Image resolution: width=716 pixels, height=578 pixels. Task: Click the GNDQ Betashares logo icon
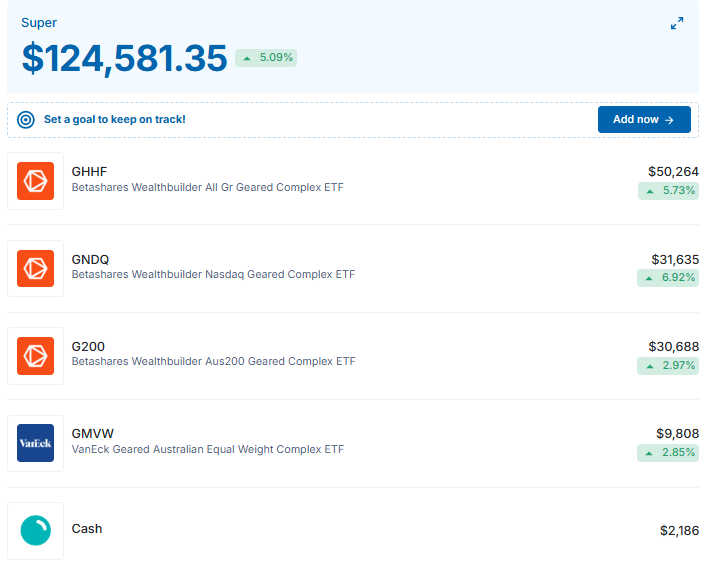[35, 268]
